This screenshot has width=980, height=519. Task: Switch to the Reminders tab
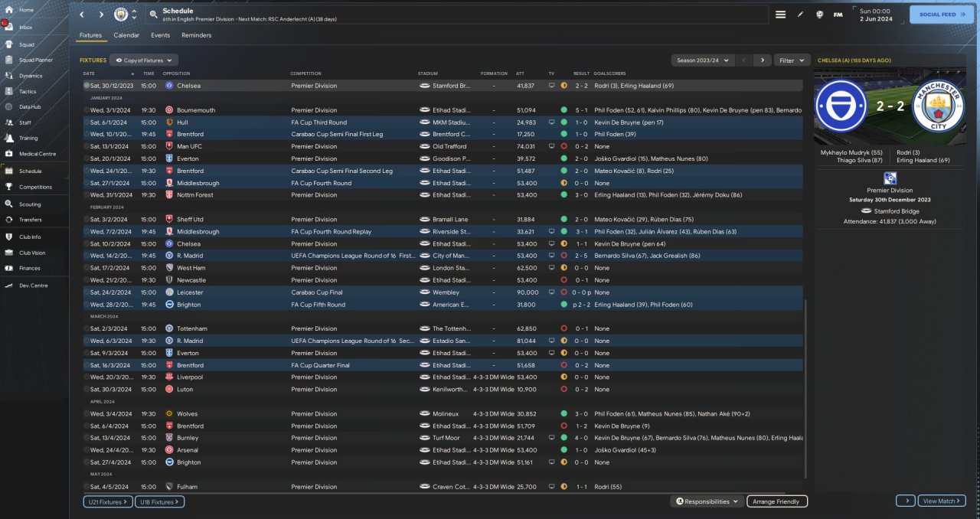pyautogui.click(x=197, y=35)
